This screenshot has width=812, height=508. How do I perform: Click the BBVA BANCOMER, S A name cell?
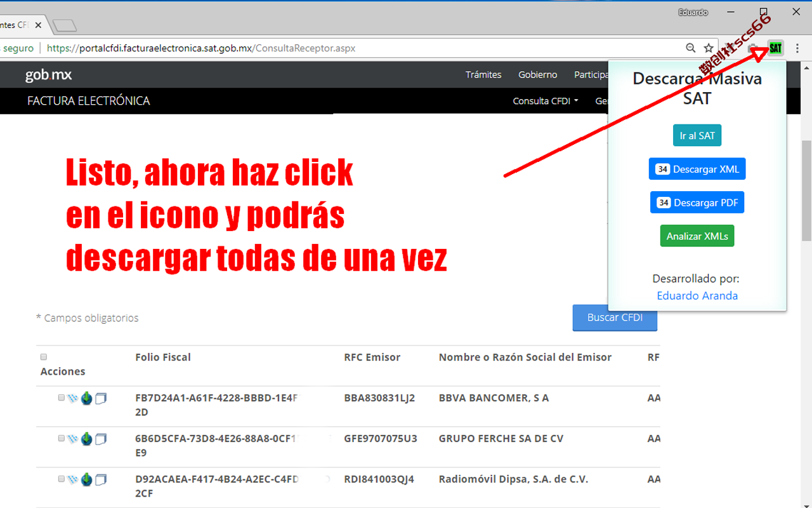[x=494, y=398]
